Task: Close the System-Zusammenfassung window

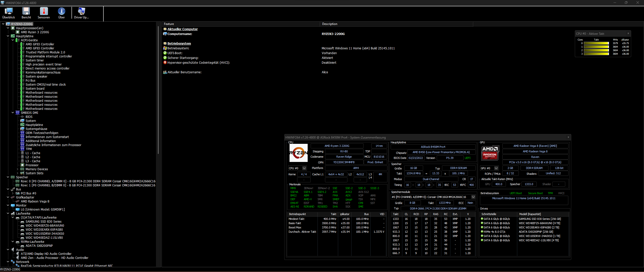Action: point(568,137)
